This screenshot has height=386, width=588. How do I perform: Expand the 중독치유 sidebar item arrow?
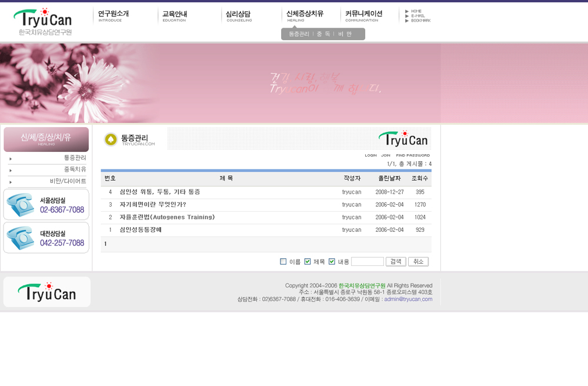[x=11, y=170]
